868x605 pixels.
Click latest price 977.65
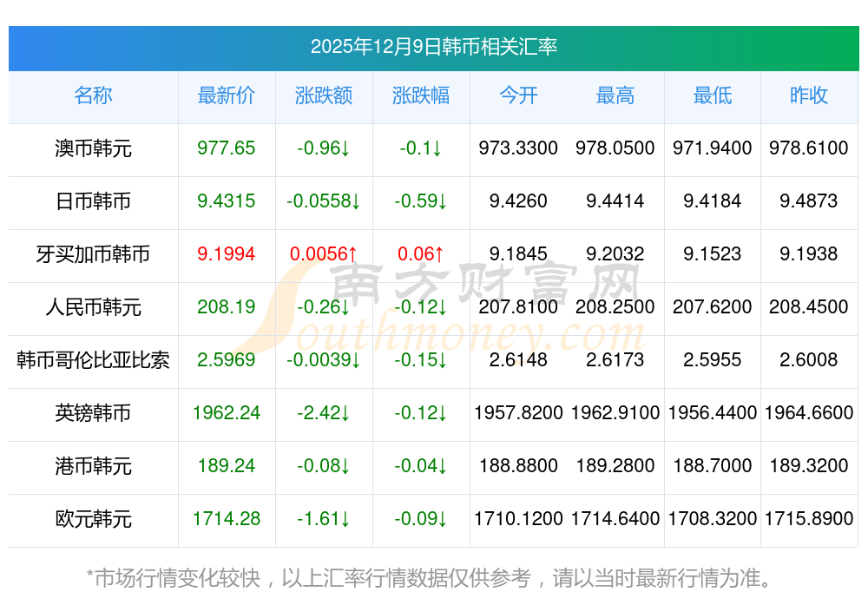click(x=227, y=148)
